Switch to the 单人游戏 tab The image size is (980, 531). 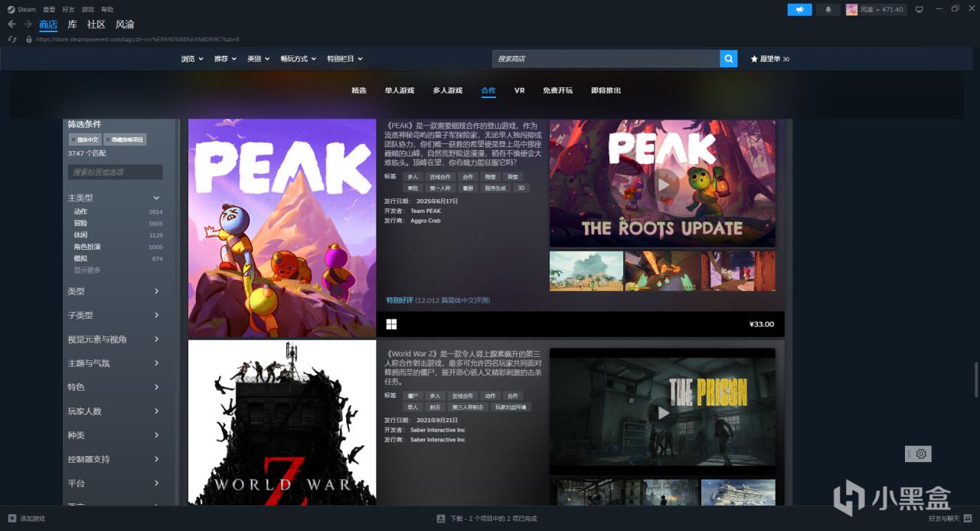400,90
